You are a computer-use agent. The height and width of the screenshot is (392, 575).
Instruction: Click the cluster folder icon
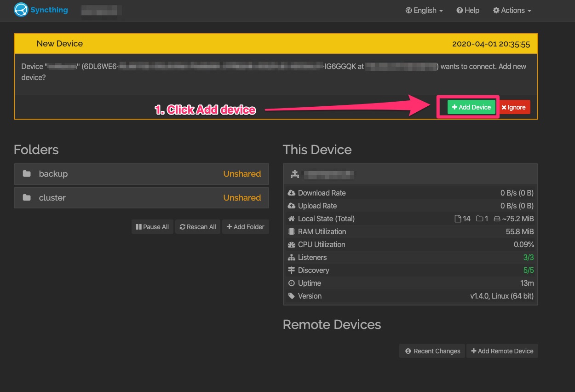pyautogui.click(x=27, y=198)
